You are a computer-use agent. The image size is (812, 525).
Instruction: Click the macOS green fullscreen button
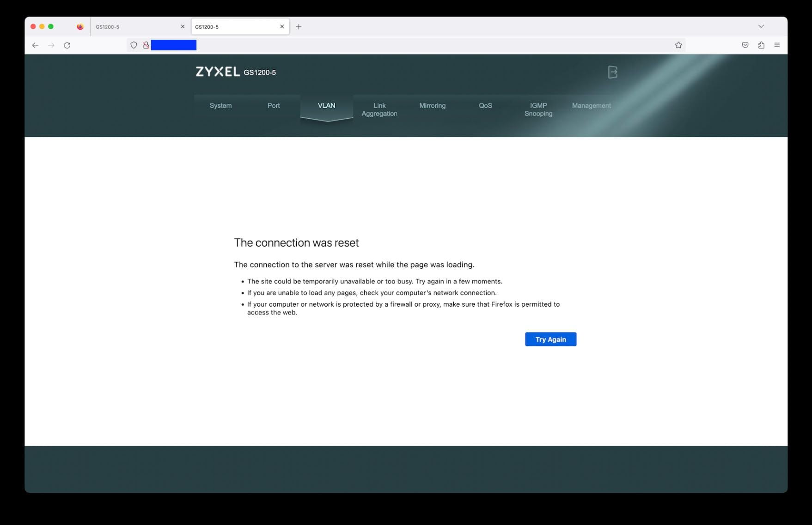click(x=51, y=27)
